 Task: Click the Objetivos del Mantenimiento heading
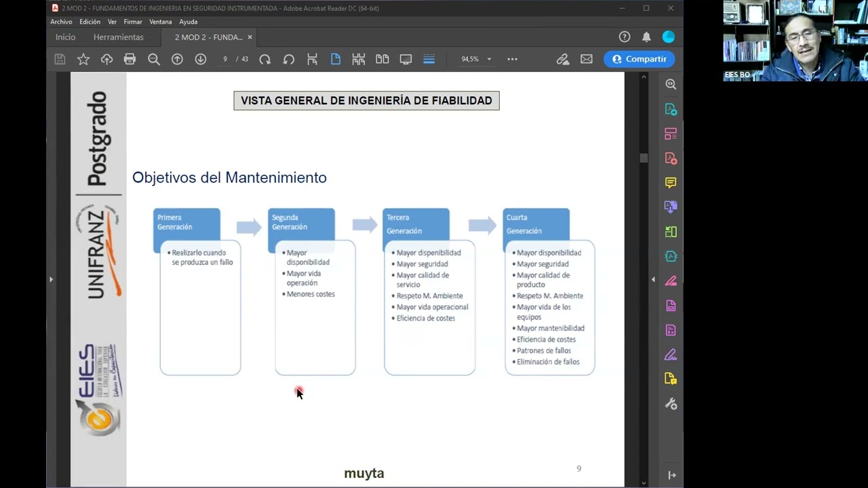(229, 178)
